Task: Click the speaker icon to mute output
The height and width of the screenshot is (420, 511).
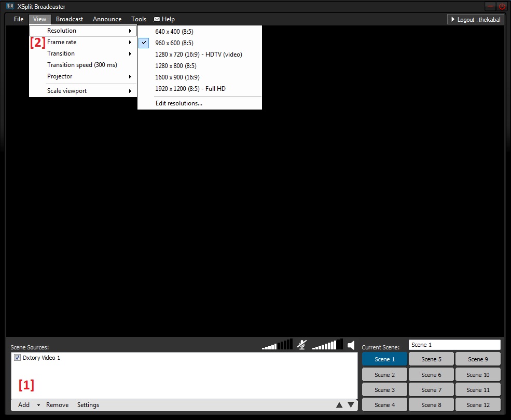Action: pyautogui.click(x=351, y=344)
